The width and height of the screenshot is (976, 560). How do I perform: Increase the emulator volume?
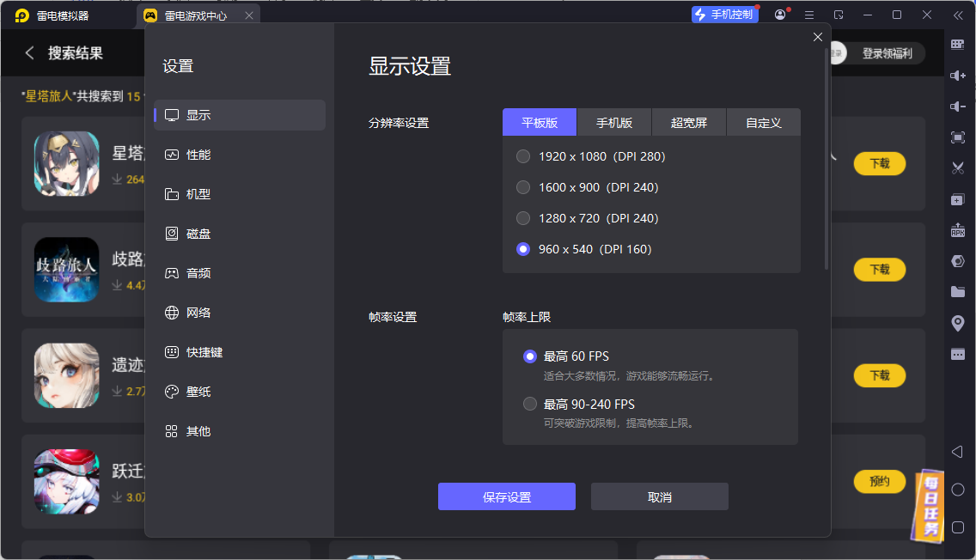[x=958, y=76]
